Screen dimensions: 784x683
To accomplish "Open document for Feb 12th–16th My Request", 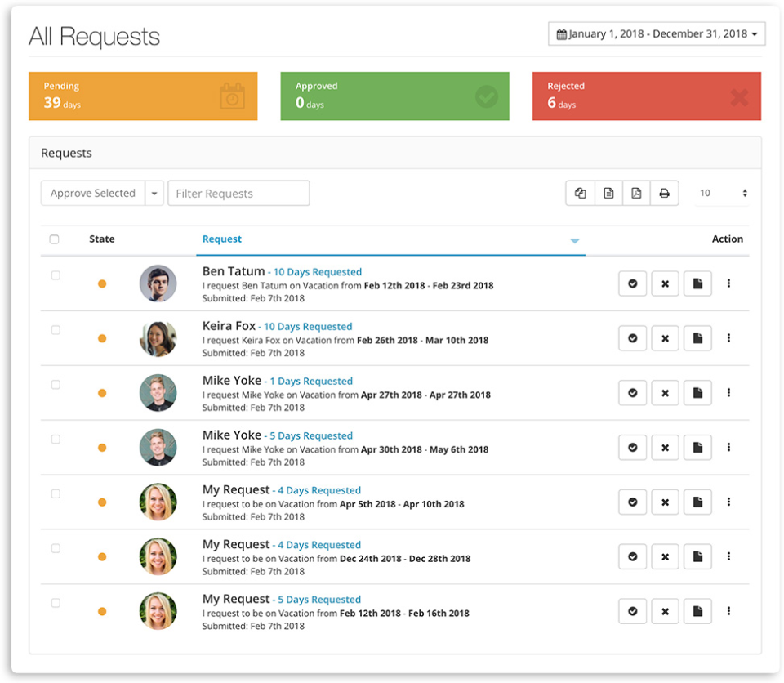I will point(697,611).
